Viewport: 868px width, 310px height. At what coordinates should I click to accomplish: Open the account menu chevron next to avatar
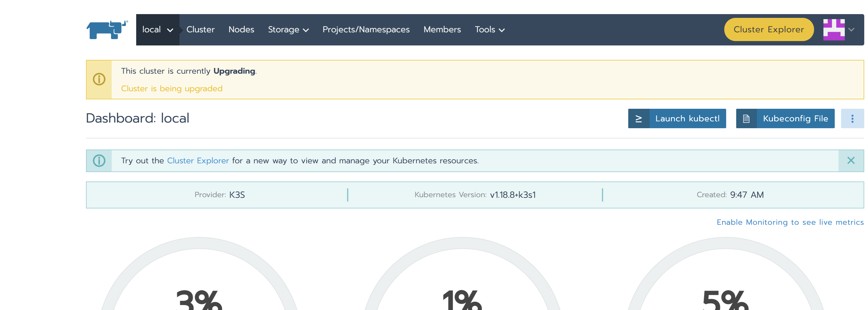click(x=852, y=29)
